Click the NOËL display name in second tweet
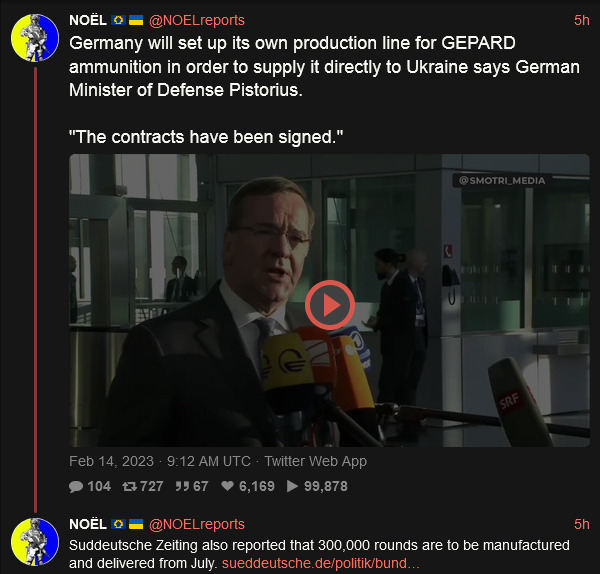This screenshot has height=574, width=600. (88, 524)
